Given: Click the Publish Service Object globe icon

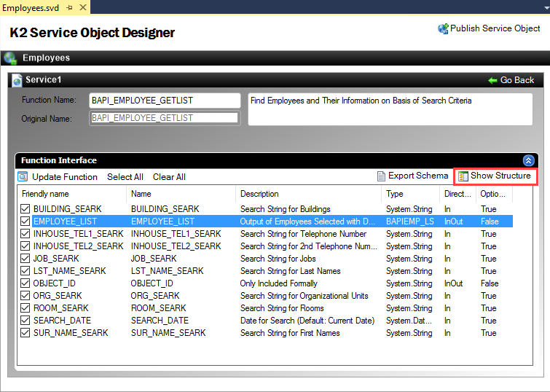Looking at the screenshot, I should (x=443, y=28).
